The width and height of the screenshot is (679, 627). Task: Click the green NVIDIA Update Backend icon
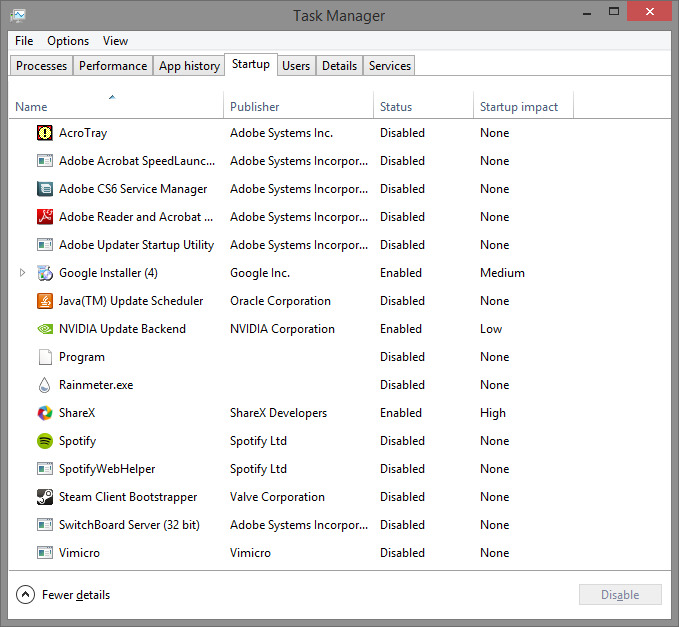coord(45,329)
